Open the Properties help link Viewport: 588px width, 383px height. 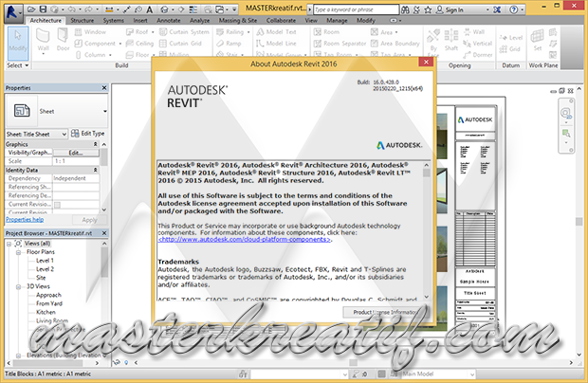click(x=25, y=220)
